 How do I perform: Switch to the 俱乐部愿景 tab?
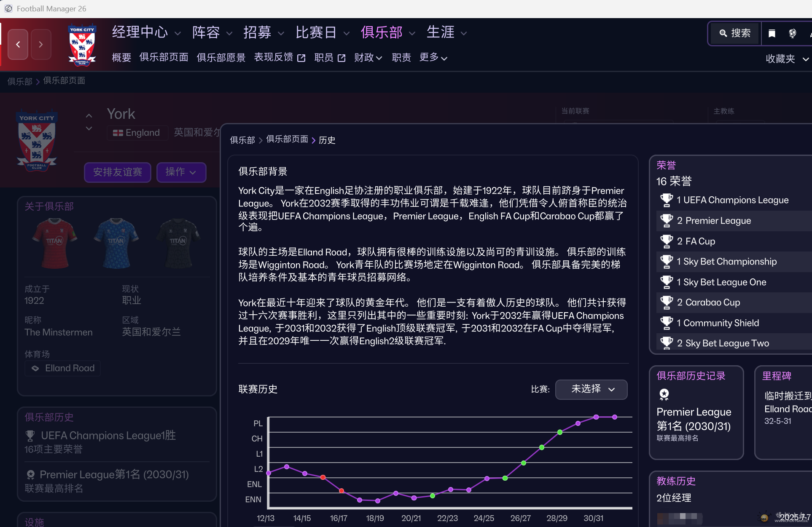221,58
